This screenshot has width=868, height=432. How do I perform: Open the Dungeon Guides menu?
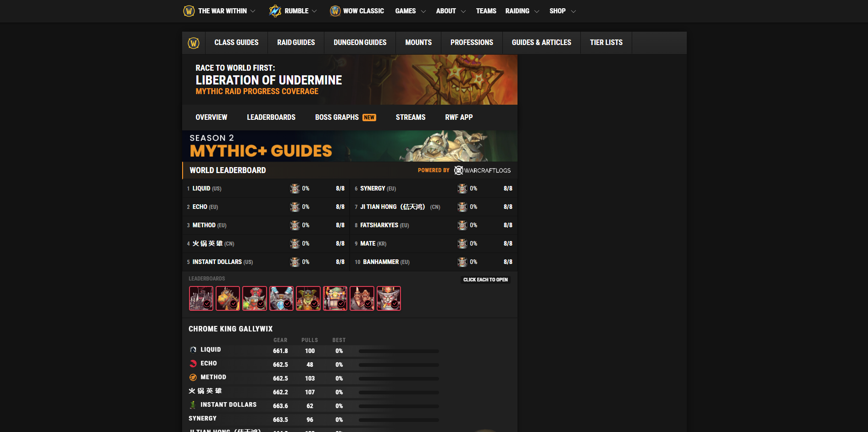360,43
